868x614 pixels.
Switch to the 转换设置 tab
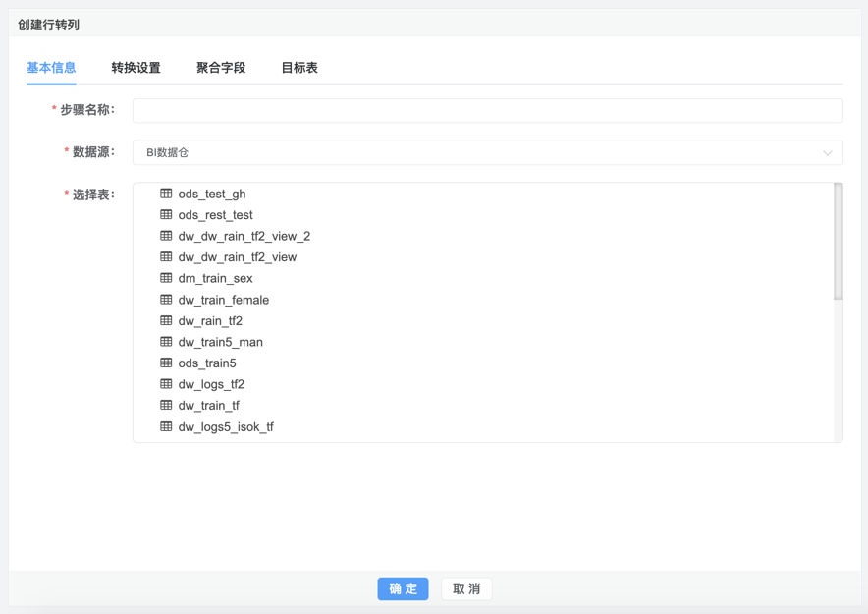pyautogui.click(x=136, y=68)
